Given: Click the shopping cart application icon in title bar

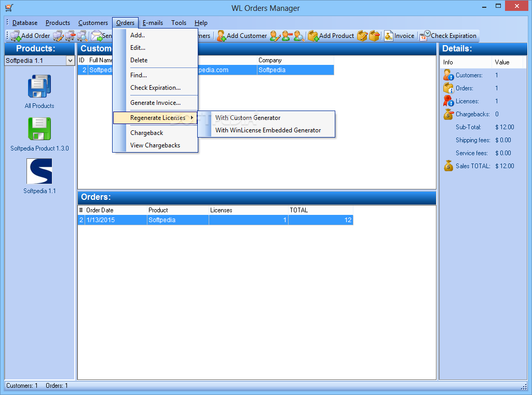Looking at the screenshot, I should [9, 7].
